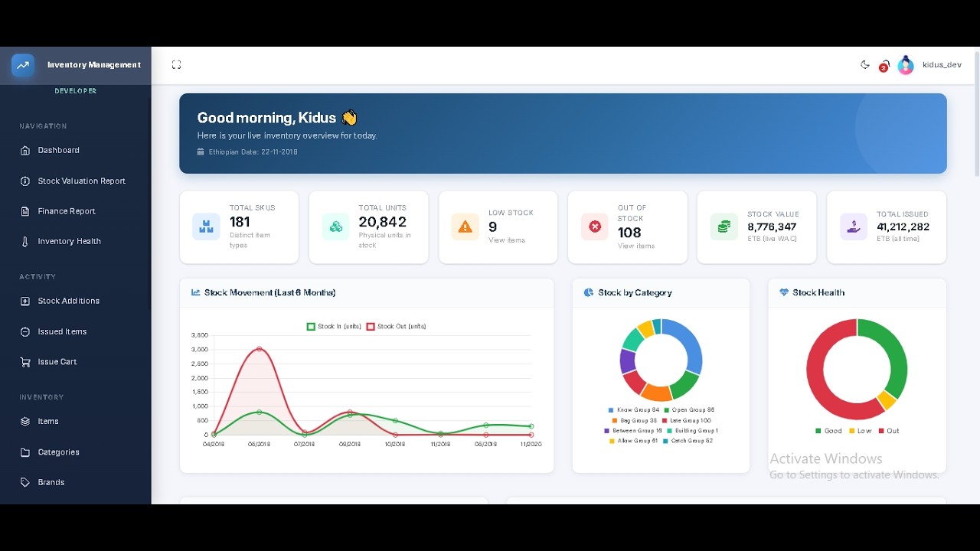This screenshot has width=980, height=551.
Task: Click the Out of Stock red X icon
Action: pyautogui.click(x=595, y=227)
